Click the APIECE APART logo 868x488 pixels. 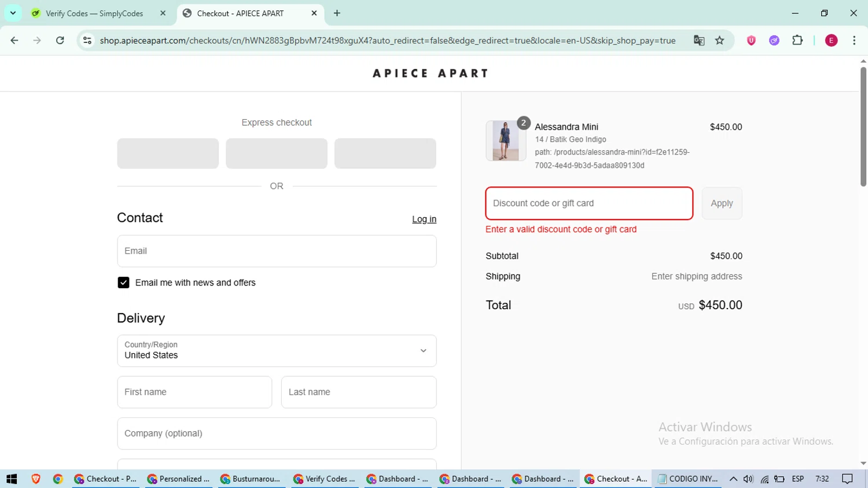tap(431, 74)
